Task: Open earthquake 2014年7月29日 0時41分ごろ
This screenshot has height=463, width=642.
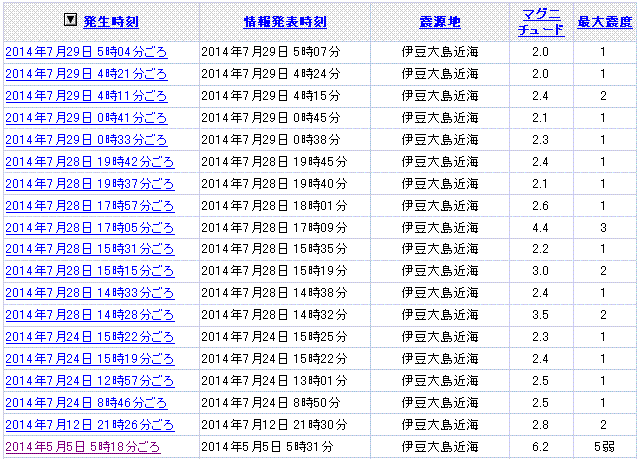Action: [86, 118]
